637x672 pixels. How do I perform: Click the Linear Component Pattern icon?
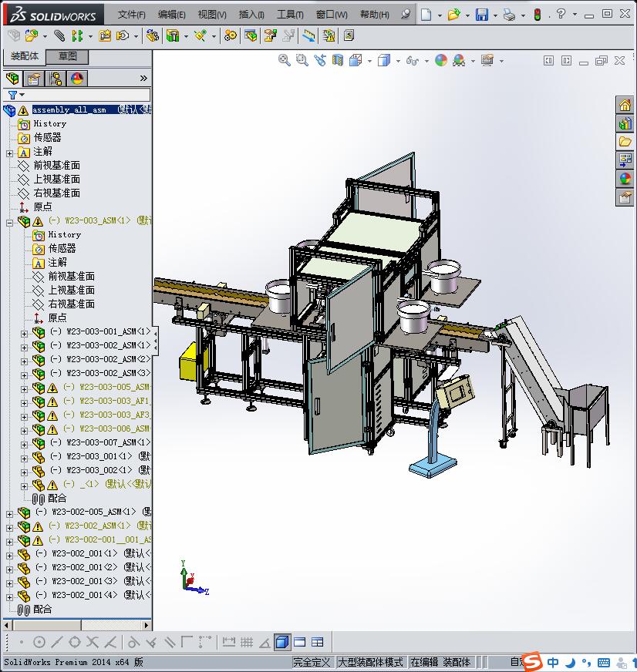(77, 35)
